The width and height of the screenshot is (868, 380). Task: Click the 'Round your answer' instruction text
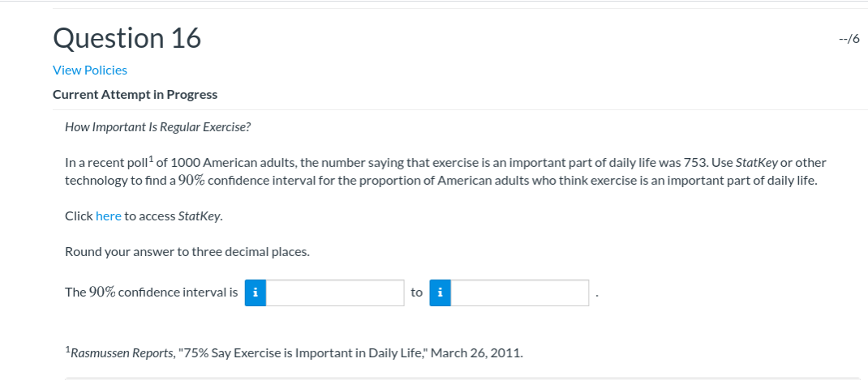coord(187,252)
